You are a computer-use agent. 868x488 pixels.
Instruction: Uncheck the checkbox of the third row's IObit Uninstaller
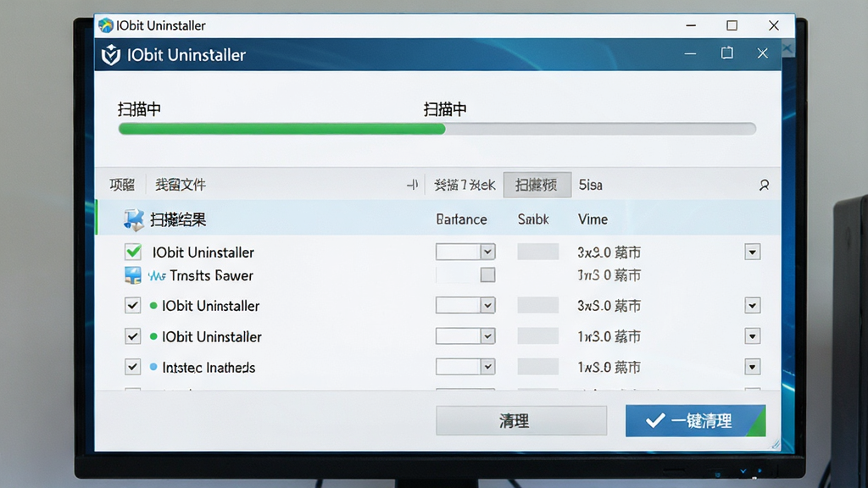pos(132,305)
